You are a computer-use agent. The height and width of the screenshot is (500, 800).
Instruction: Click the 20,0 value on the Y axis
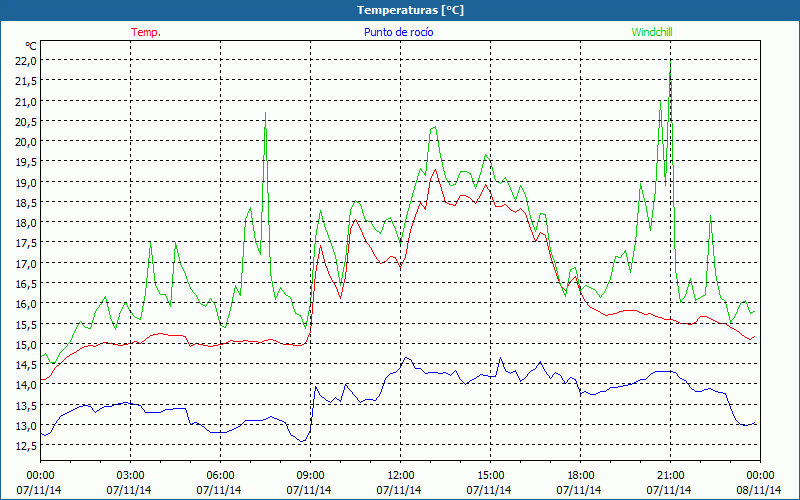[x=27, y=142]
